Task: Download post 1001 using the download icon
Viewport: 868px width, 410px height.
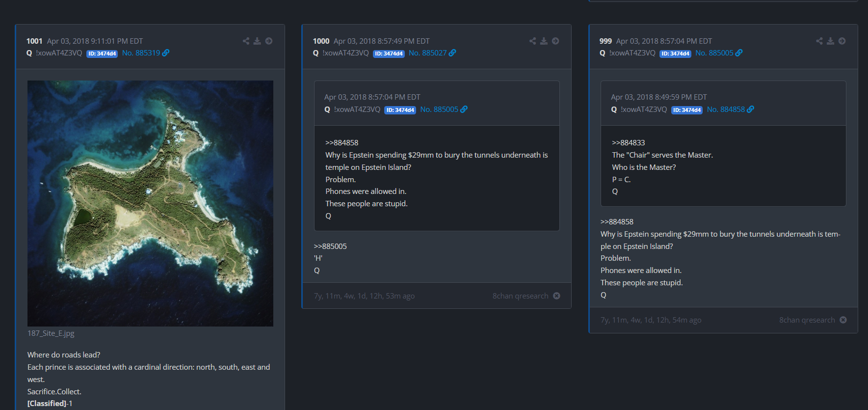Action: click(x=257, y=41)
